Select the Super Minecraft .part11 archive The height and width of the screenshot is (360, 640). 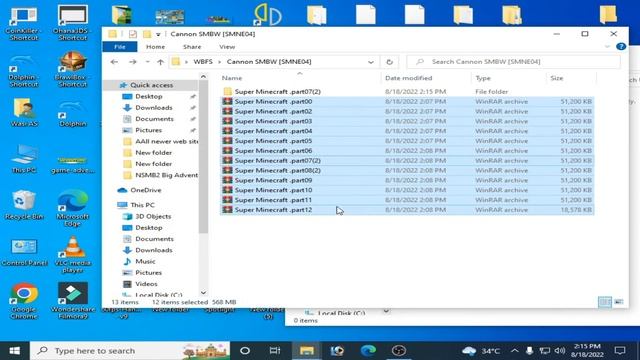pyautogui.click(x=273, y=200)
